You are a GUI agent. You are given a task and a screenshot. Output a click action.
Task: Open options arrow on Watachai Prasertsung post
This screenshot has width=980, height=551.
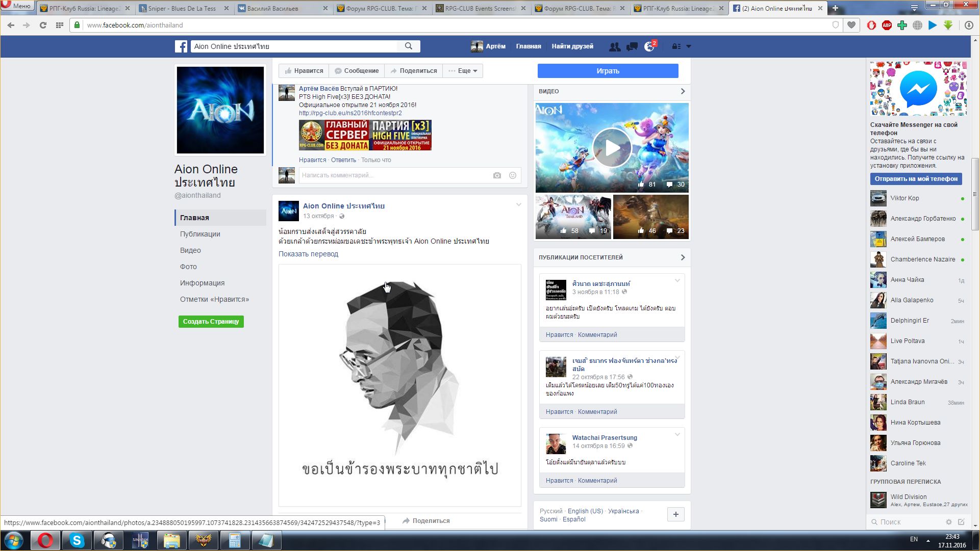coord(677,435)
